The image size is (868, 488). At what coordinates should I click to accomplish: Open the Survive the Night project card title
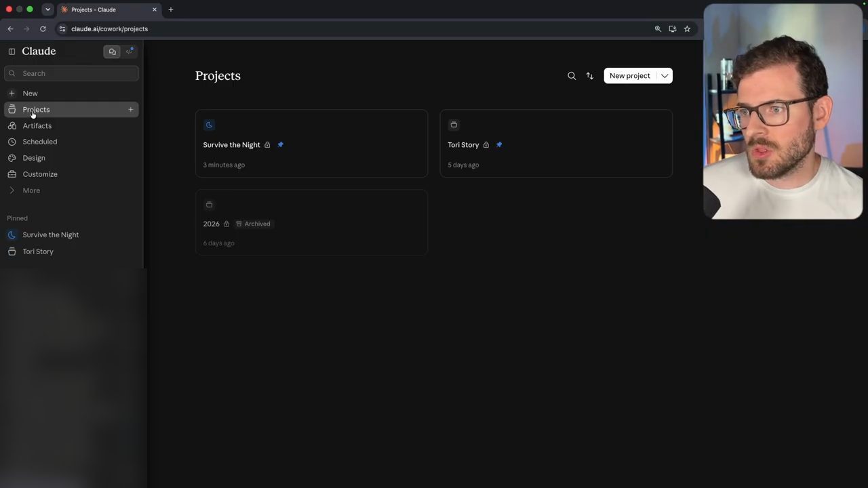click(x=231, y=145)
